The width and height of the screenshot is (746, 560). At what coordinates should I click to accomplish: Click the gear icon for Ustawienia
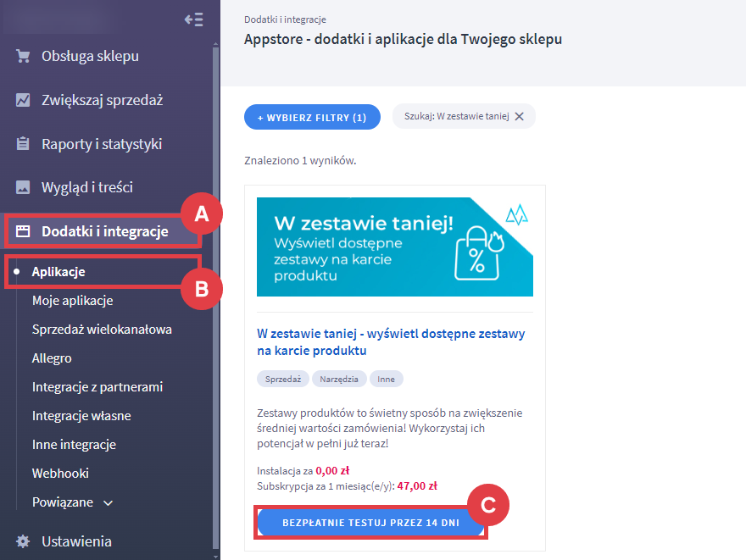[23, 541]
